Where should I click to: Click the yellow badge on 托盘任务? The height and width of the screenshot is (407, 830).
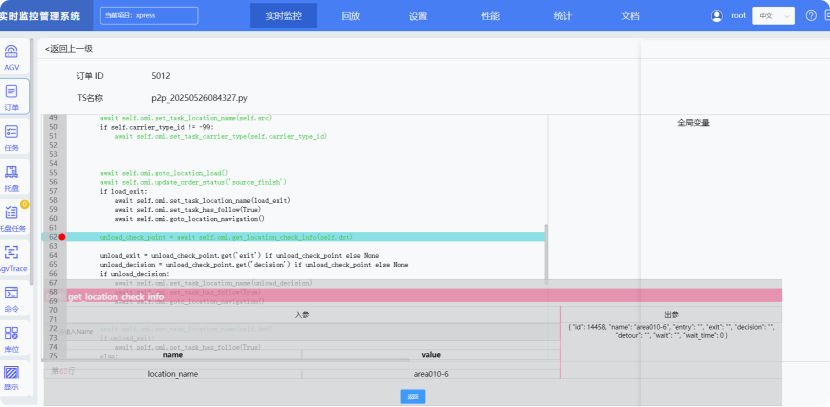coord(24,204)
